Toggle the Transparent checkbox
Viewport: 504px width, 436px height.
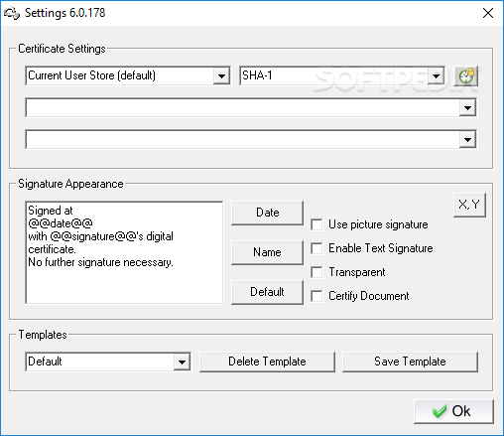(316, 272)
